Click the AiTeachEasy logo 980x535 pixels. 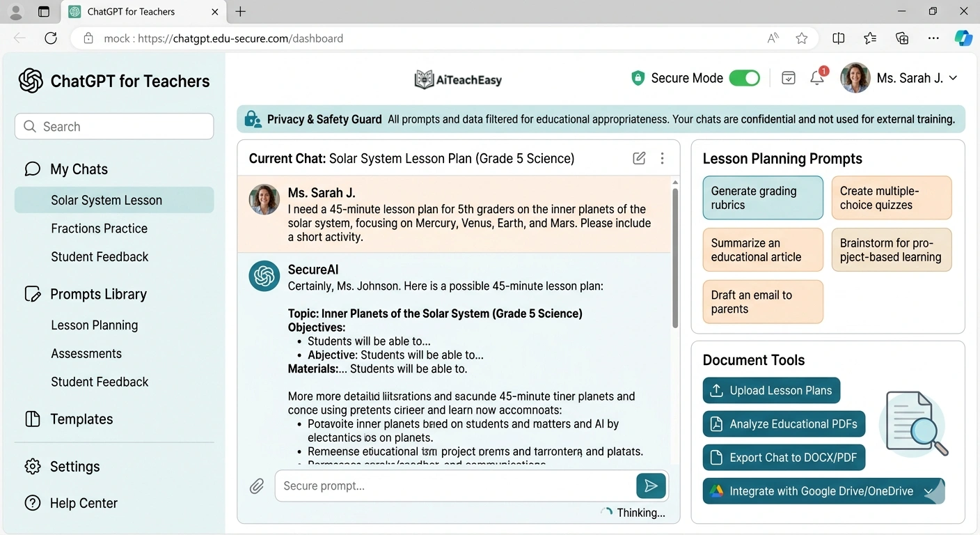tap(457, 79)
